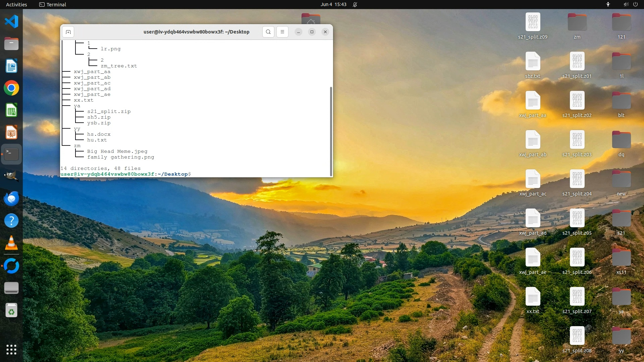Viewport: 644px width, 362px height.
Task: Open a new terminal tab
Action: click(x=68, y=32)
